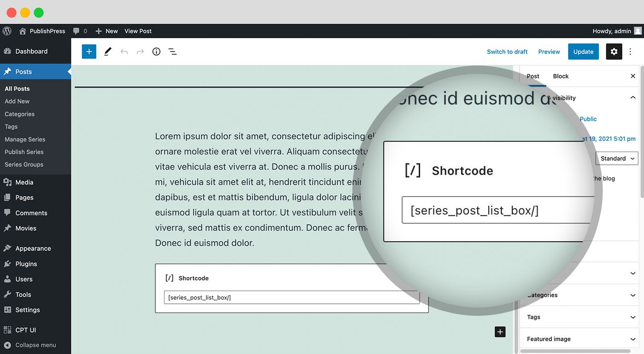Open Manage Series in Posts menu

pyautogui.click(x=25, y=139)
